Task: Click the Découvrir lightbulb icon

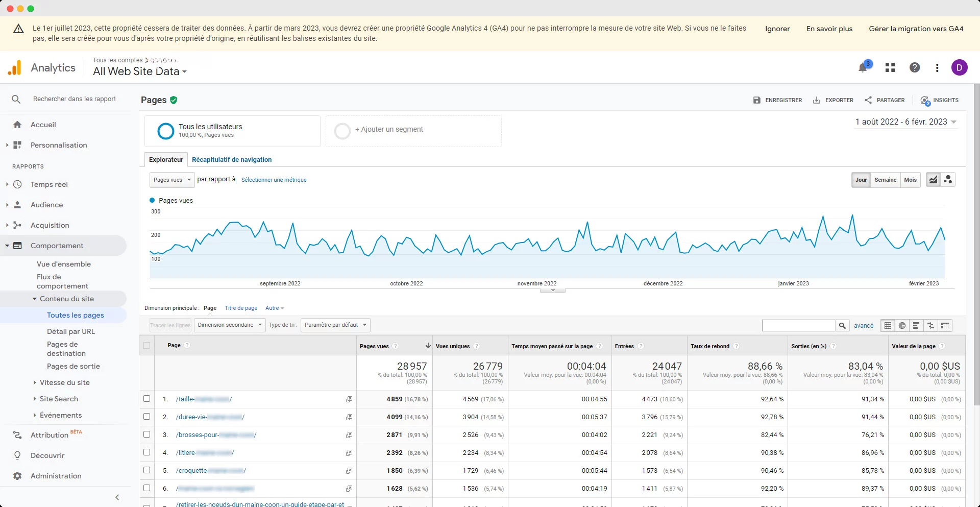Action: click(x=17, y=455)
